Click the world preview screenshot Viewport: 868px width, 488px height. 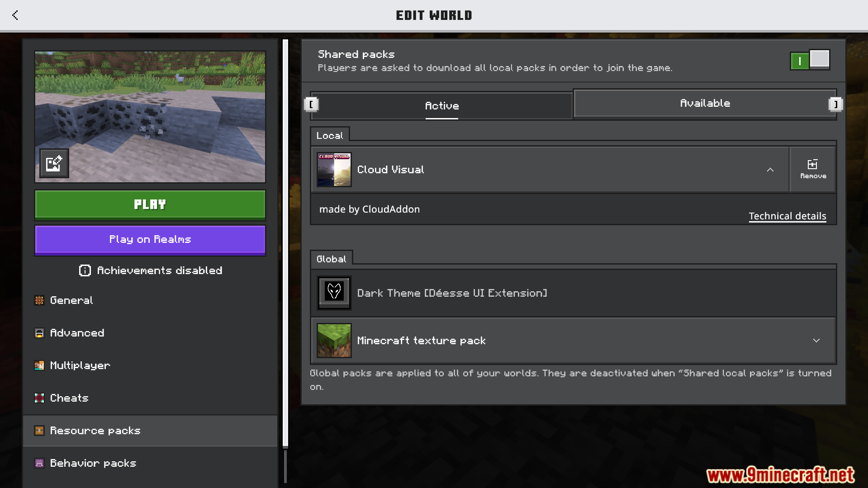[150, 117]
